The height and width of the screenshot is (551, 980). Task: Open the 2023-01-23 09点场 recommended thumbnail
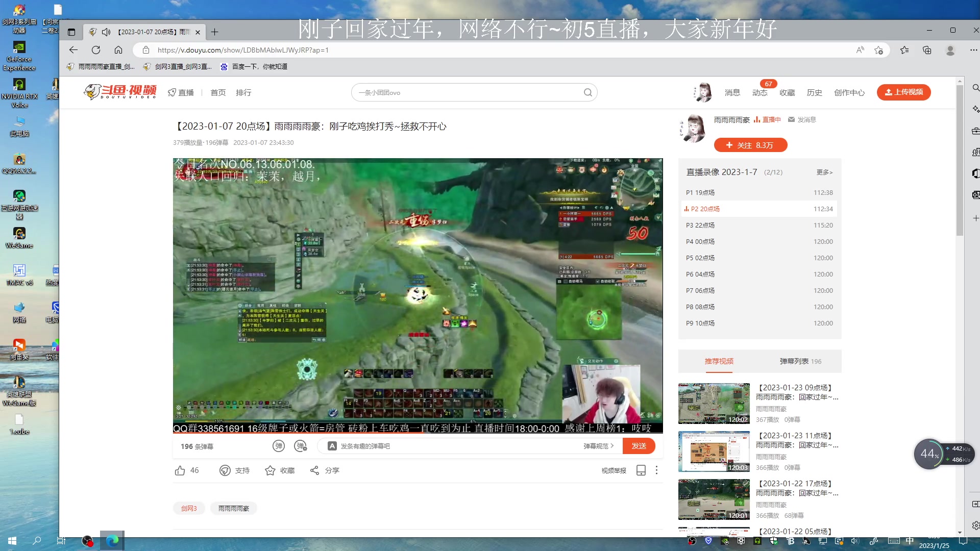pyautogui.click(x=714, y=404)
